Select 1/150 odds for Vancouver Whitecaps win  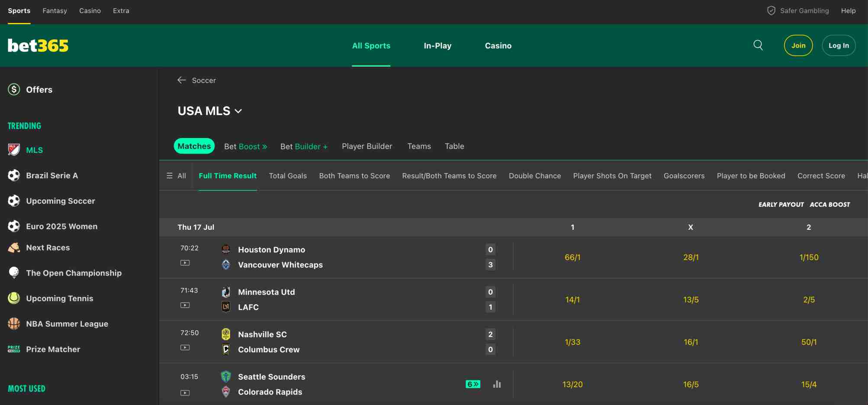click(809, 257)
